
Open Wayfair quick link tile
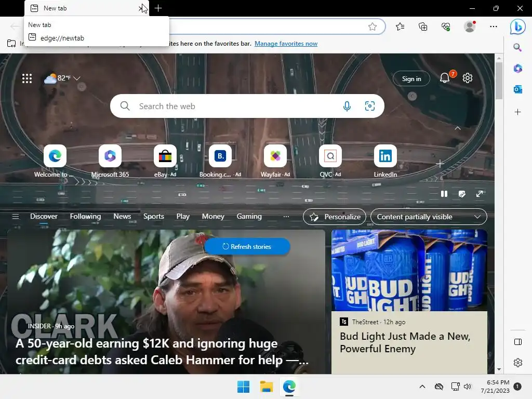[x=275, y=156]
